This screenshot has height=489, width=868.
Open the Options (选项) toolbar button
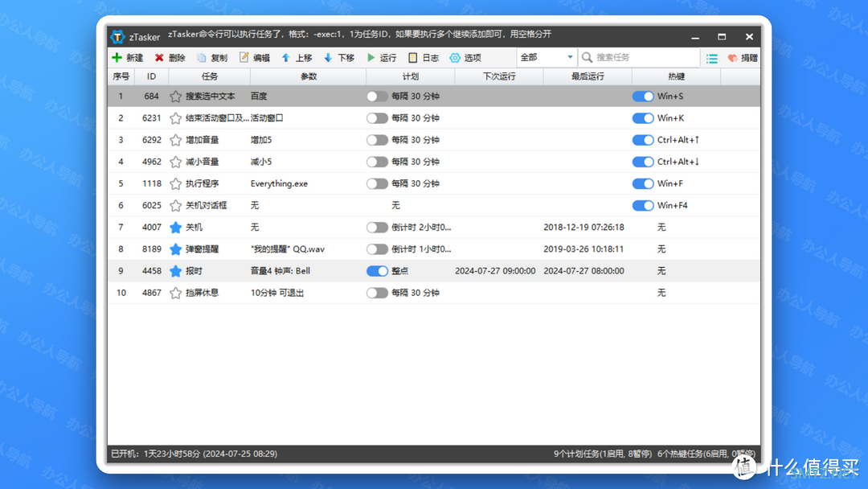(465, 58)
